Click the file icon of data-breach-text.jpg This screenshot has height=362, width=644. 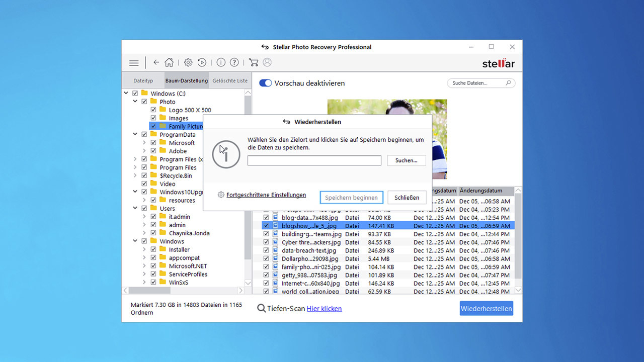(x=275, y=250)
